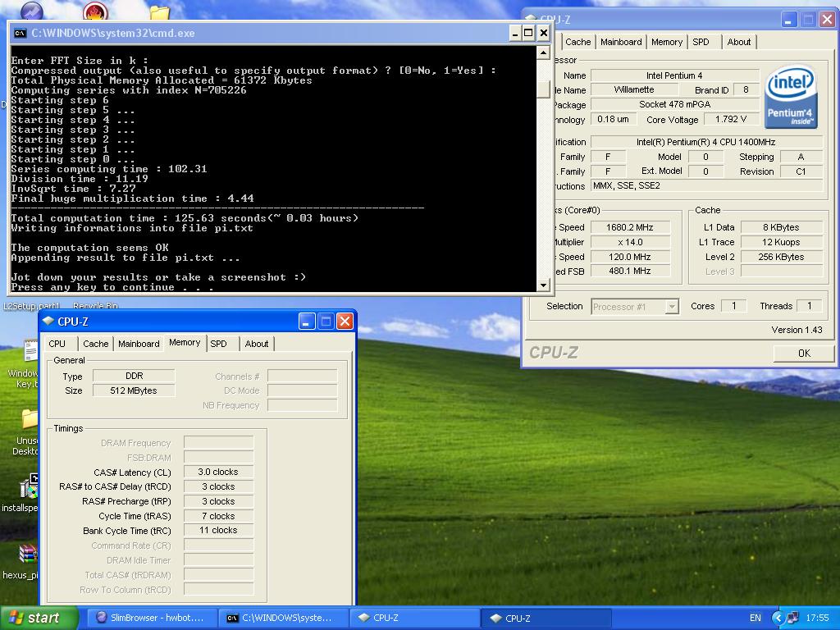
Task: Click core speed value 1680.2 MHz
Action: 630,227
